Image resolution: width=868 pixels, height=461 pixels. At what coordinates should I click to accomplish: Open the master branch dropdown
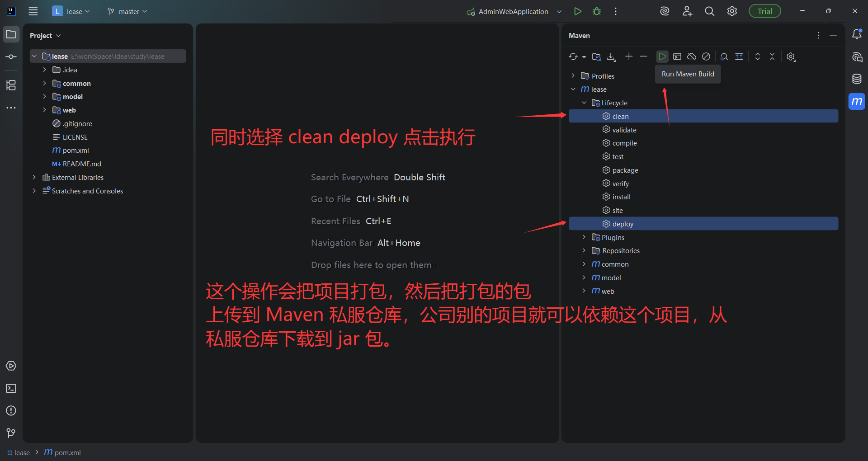(127, 11)
